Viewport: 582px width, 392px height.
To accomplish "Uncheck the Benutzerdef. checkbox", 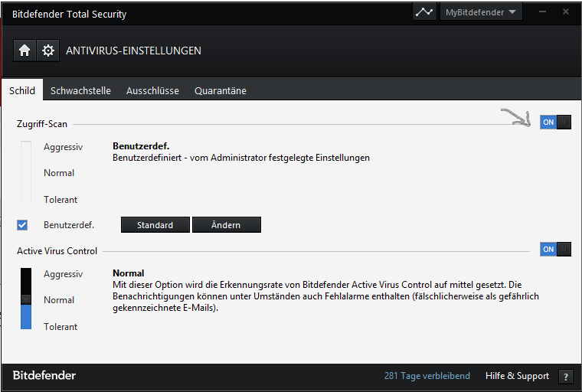I will point(22,225).
